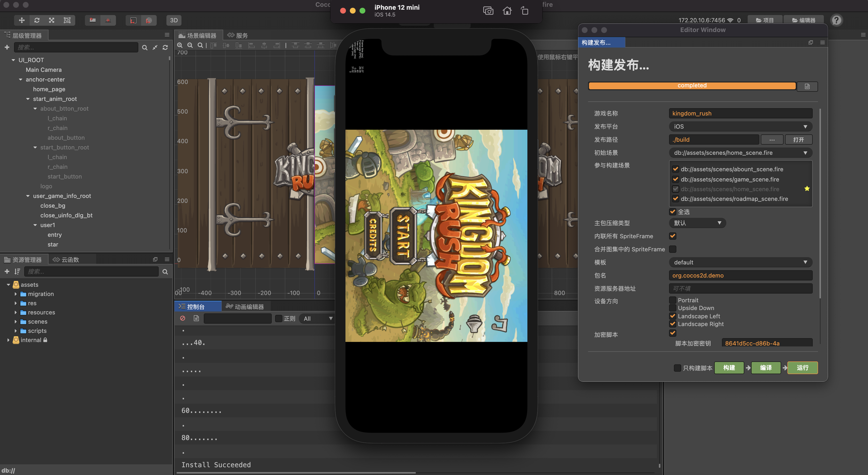Select the Rect transform tool icon
Screen dimensions: 868x475
(x=67, y=20)
